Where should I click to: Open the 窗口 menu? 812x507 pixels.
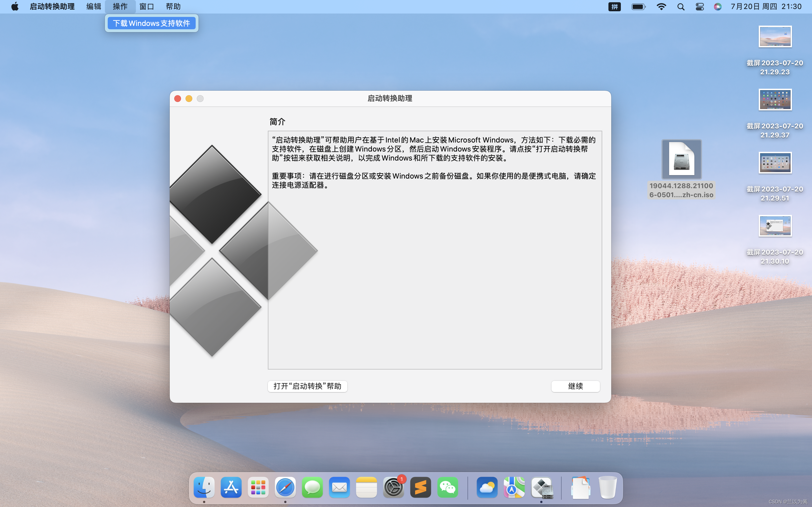147,7
